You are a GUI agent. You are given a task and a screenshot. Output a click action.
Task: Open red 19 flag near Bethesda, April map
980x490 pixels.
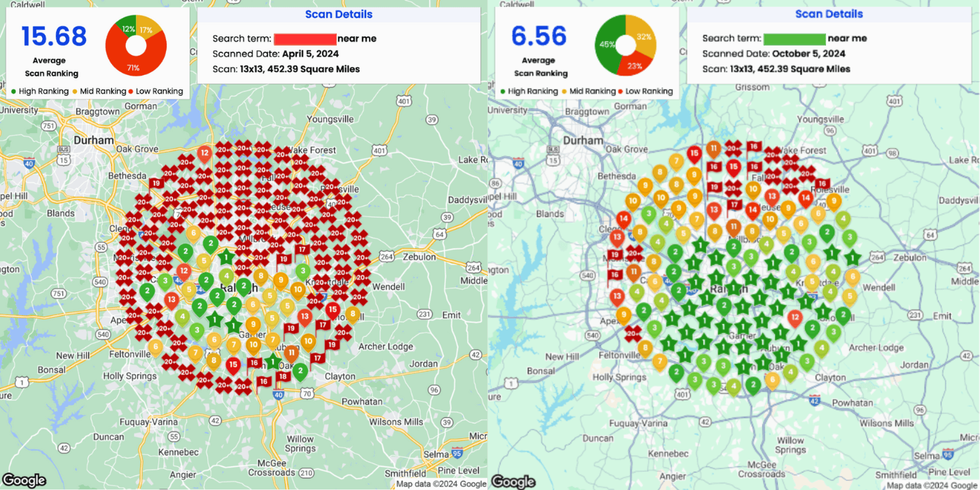(156, 183)
